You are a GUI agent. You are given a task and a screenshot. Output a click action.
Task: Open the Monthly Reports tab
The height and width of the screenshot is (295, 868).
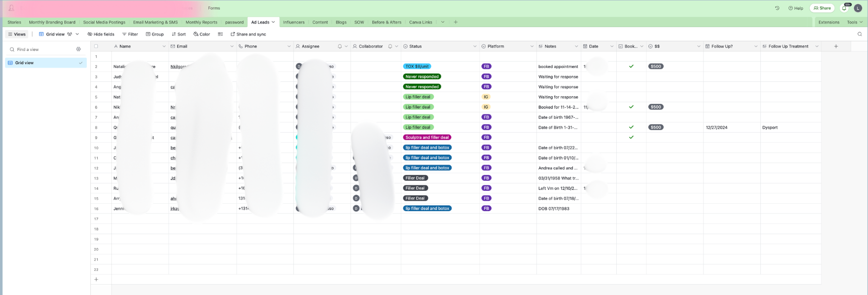(x=201, y=22)
